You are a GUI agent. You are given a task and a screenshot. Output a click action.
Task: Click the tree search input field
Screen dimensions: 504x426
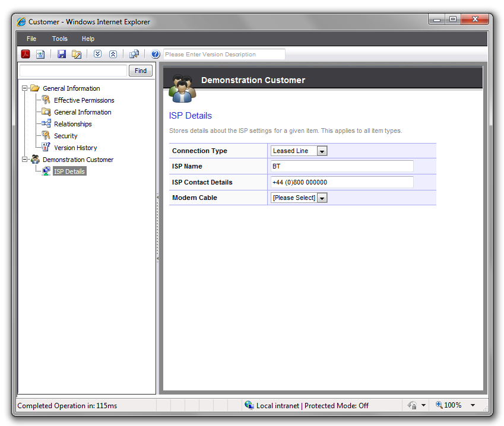73,71
